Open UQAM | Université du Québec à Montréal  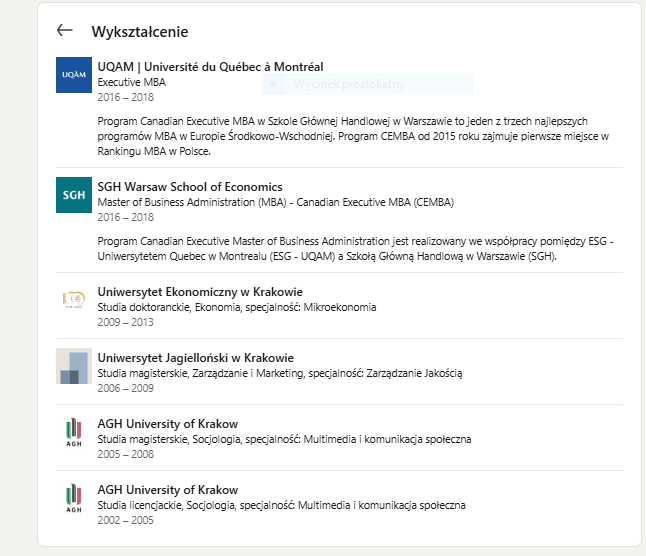click(x=210, y=67)
